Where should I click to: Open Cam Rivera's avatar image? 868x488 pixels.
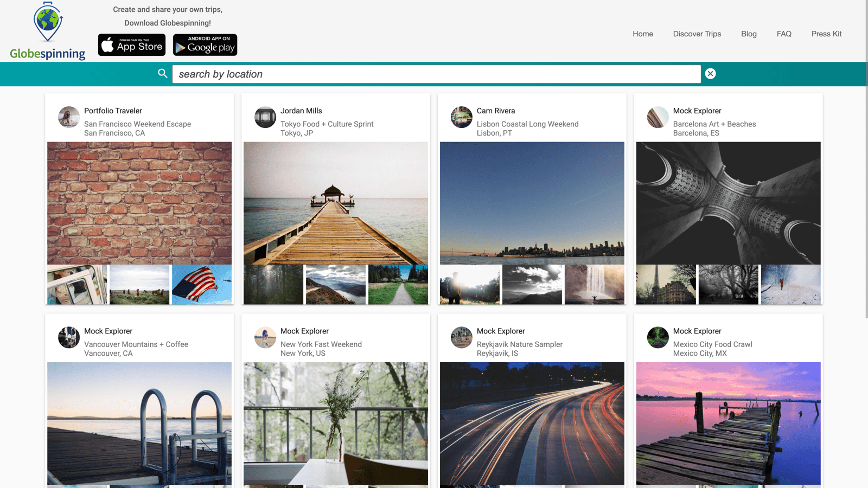[x=462, y=118]
